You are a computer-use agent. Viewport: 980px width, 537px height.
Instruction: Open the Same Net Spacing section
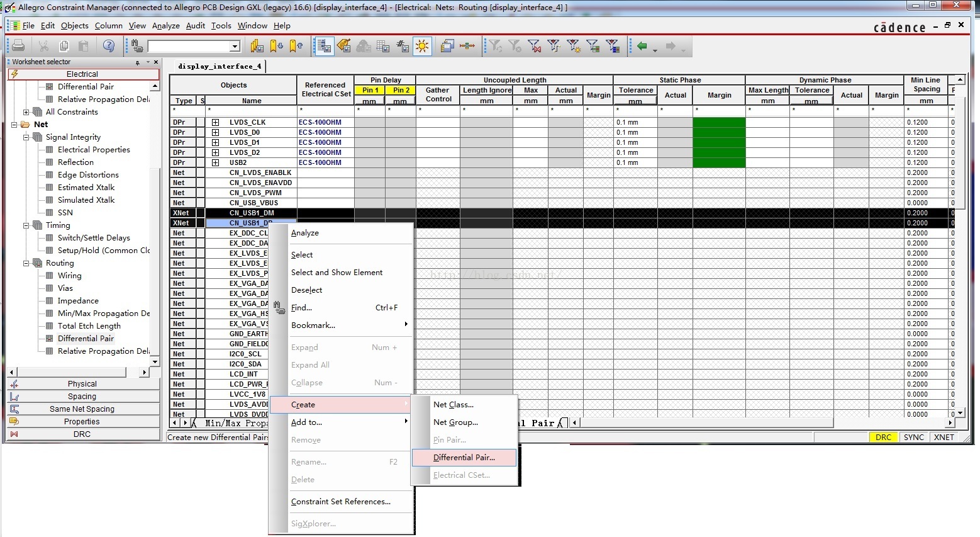click(x=83, y=409)
